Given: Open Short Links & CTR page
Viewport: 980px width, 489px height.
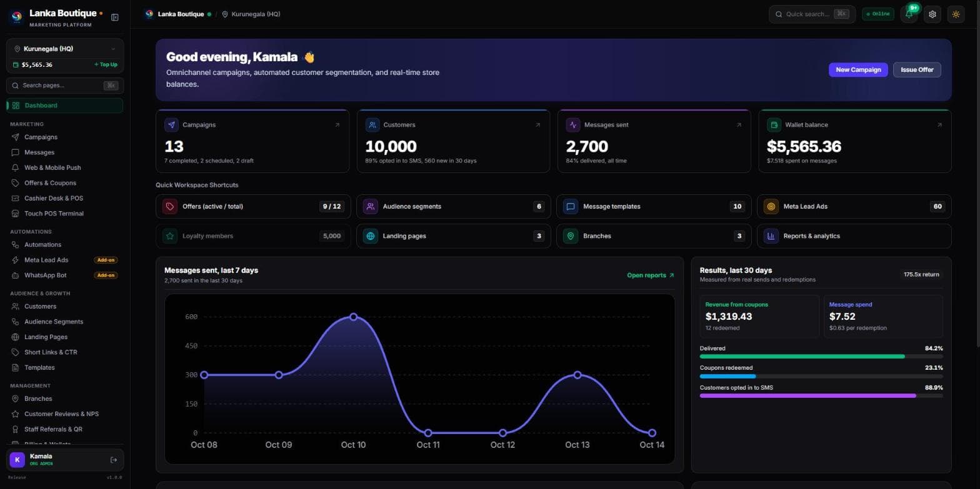Looking at the screenshot, I should click(x=65, y=352).
